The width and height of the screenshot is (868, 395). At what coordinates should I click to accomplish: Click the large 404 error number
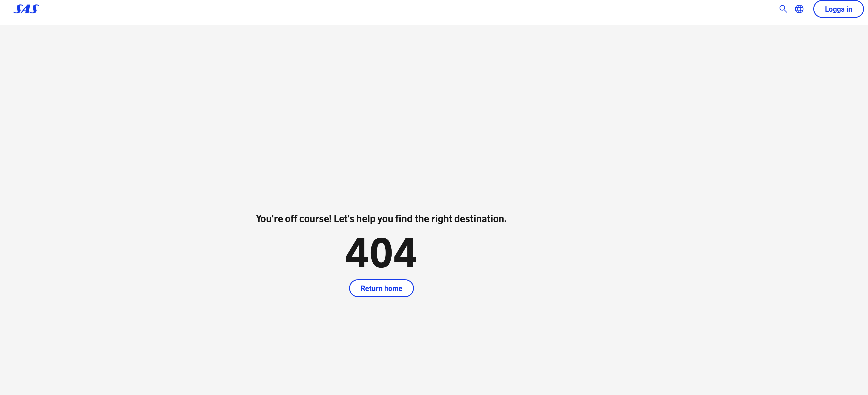(x=381, y=252)
